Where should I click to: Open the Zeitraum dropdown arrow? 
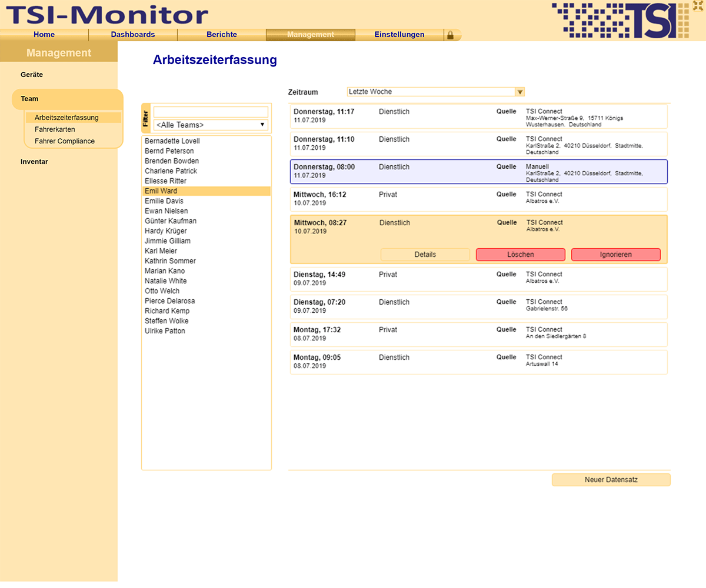(x=519, y=92)
